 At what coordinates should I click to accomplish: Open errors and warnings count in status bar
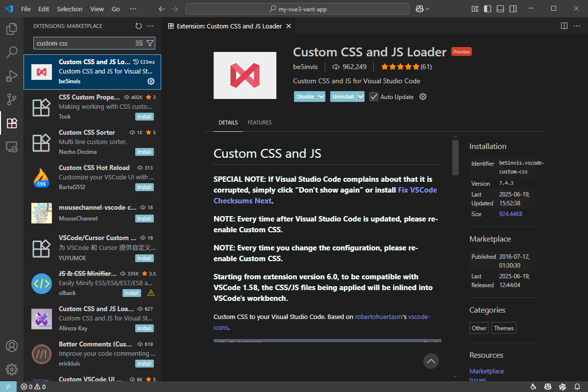[33, 387]
